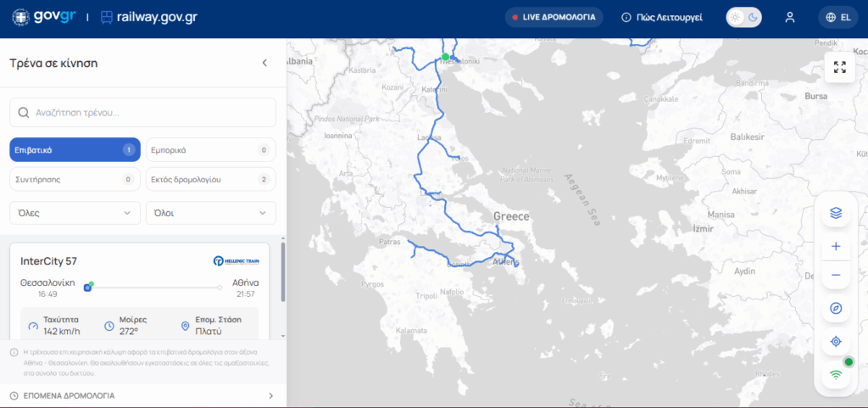Zoom out on the map
Image resolution: width=868 pixels, height=408 pixels.
tap(836, 275)
